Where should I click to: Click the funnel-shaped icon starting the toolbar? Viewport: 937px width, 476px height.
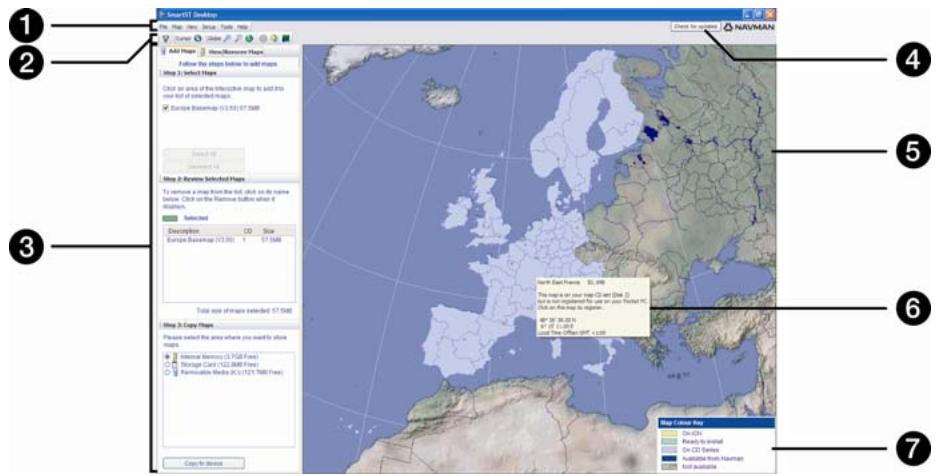166,39
